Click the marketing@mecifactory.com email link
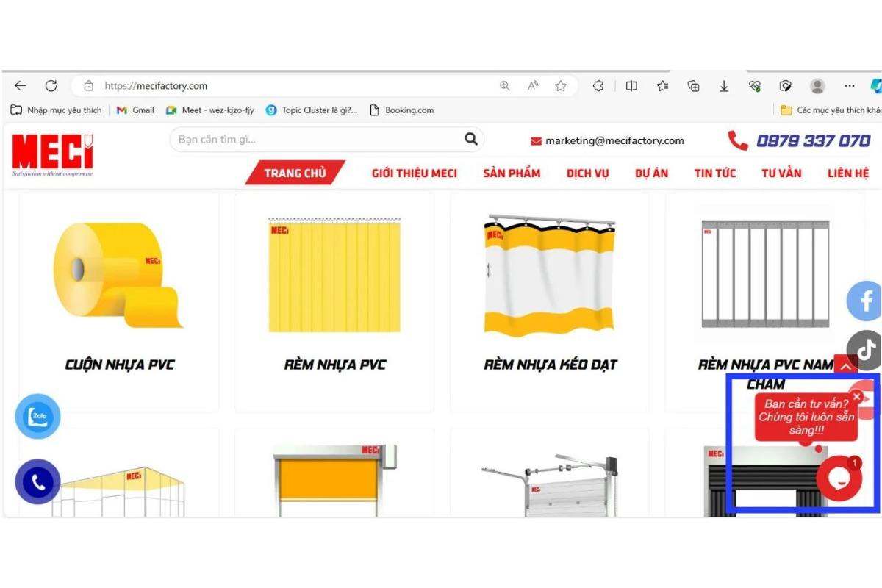Image resolution: width=882 pixels, height=588 pixels. [x=614, y=140]
